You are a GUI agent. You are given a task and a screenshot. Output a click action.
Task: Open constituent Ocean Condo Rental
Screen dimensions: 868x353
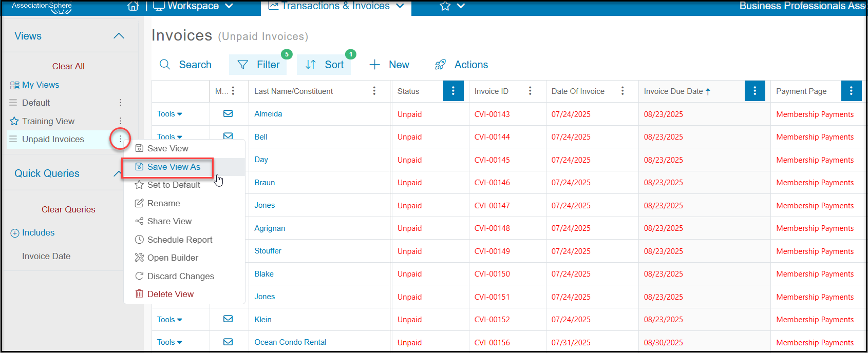(x=290, y=342)
